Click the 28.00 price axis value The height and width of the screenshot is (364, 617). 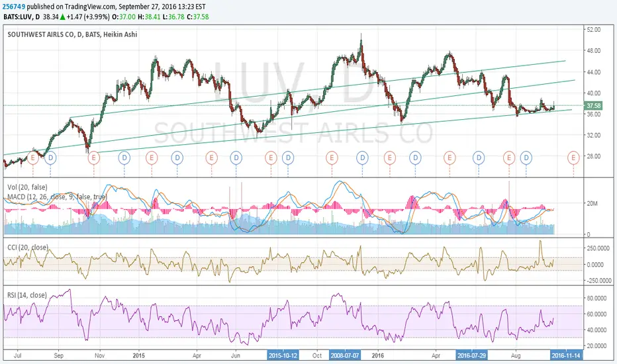594,156
